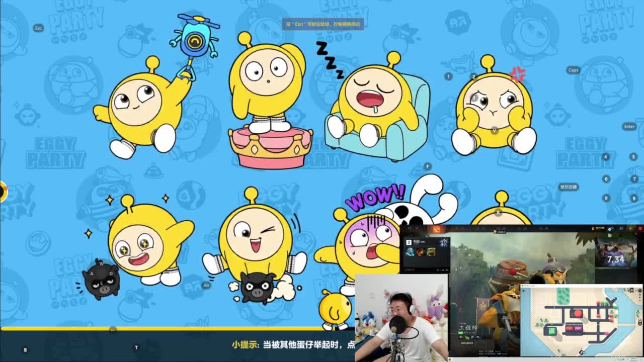Screen dimensions: 644x362
Task: Click the 工程师 hero name in Dota
Action: click(467, 328)
